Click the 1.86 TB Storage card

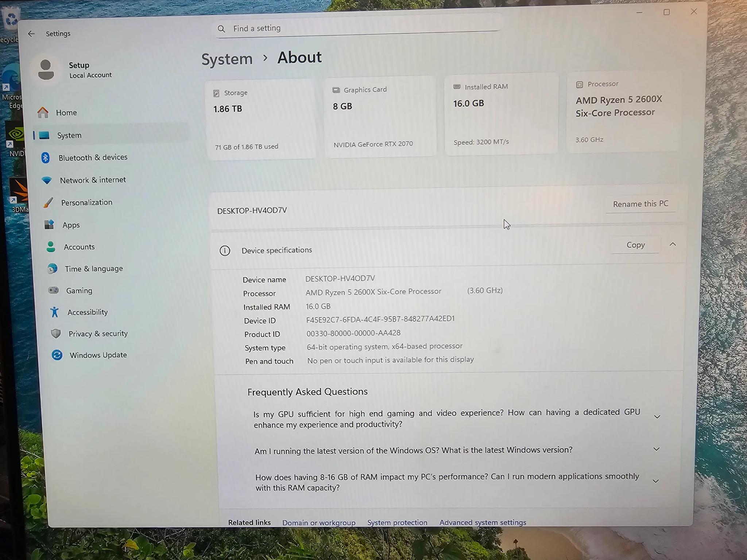261,119
